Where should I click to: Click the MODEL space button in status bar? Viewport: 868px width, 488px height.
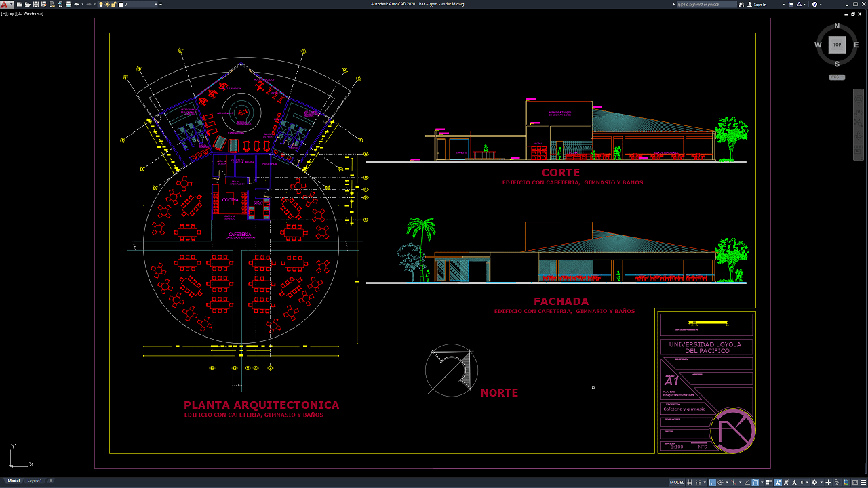pyautogui.click(x=677, y=482)
